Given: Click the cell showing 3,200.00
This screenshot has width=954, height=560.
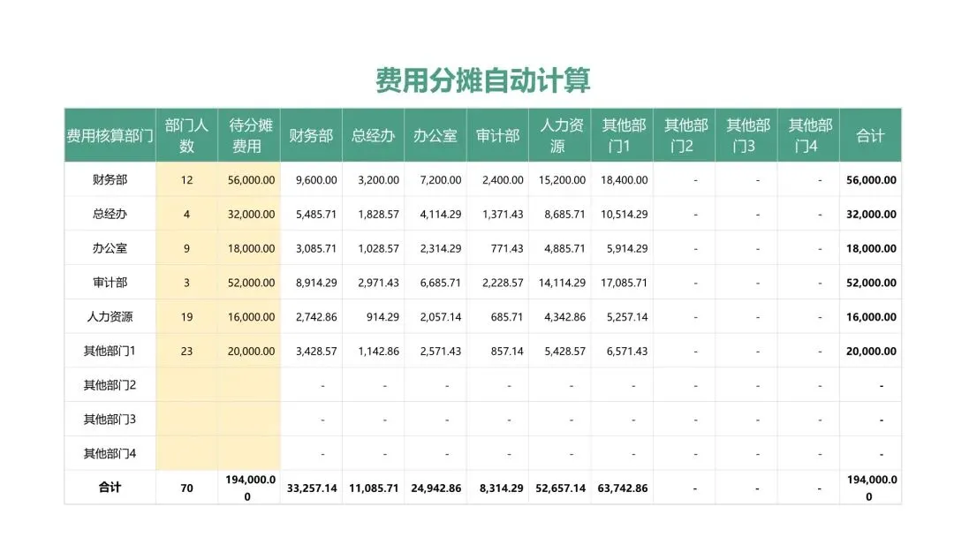Looking at the screenshot, I should (373, 179).
